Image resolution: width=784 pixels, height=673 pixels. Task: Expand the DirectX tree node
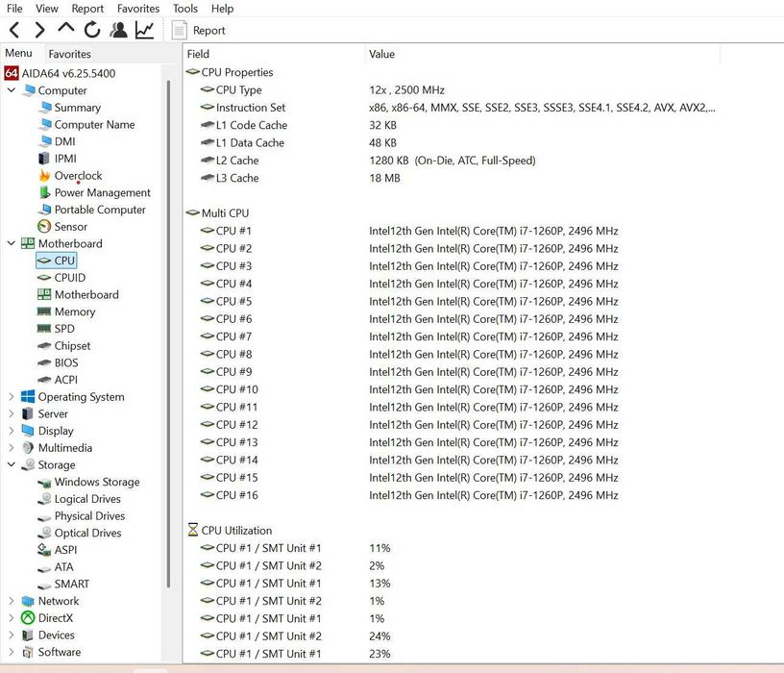[11, 617]
